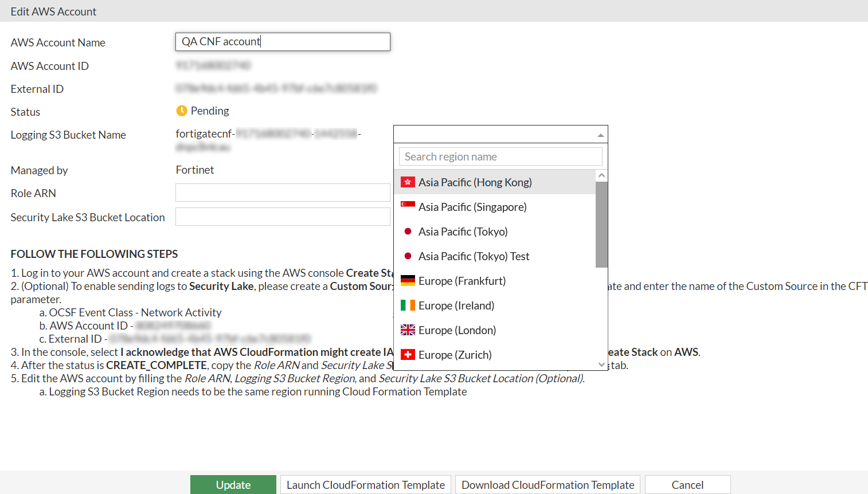Click the Role ARN input box
This screenshot has width=868, height=494.
(283, 192)
